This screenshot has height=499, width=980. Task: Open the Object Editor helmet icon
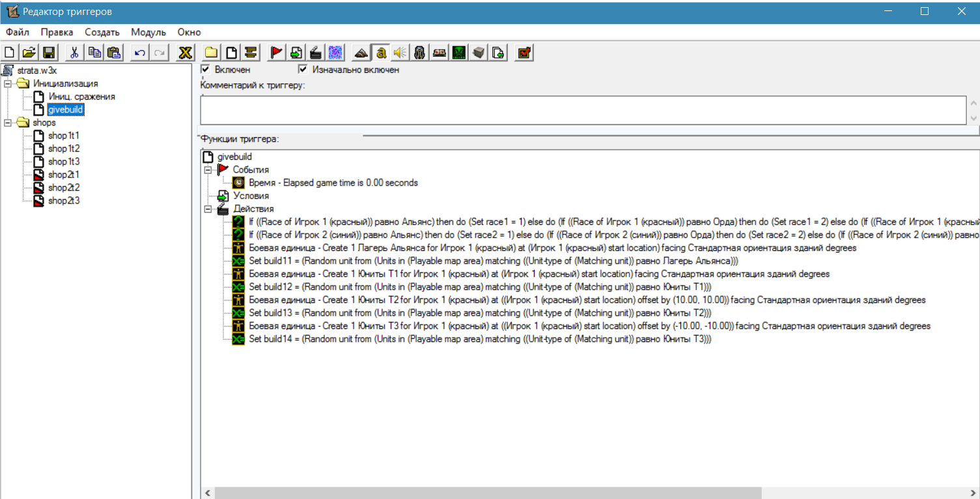(420, 53)
